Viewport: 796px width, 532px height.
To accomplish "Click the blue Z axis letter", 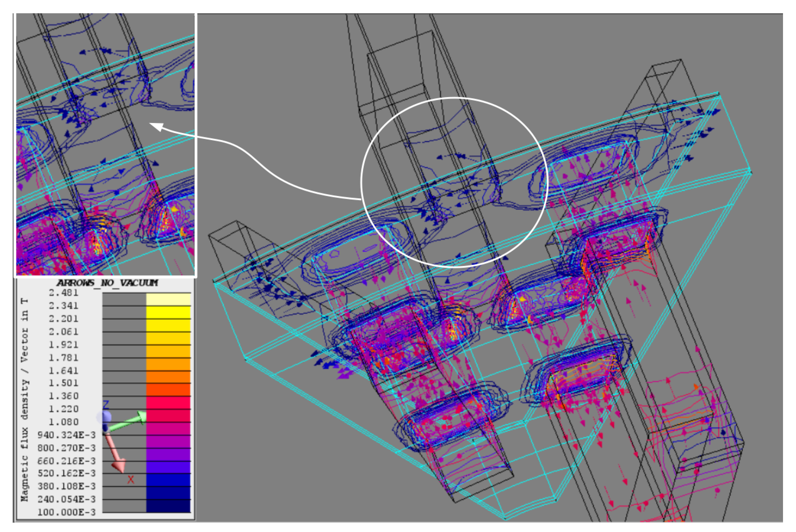I will (x=106, y=405).
